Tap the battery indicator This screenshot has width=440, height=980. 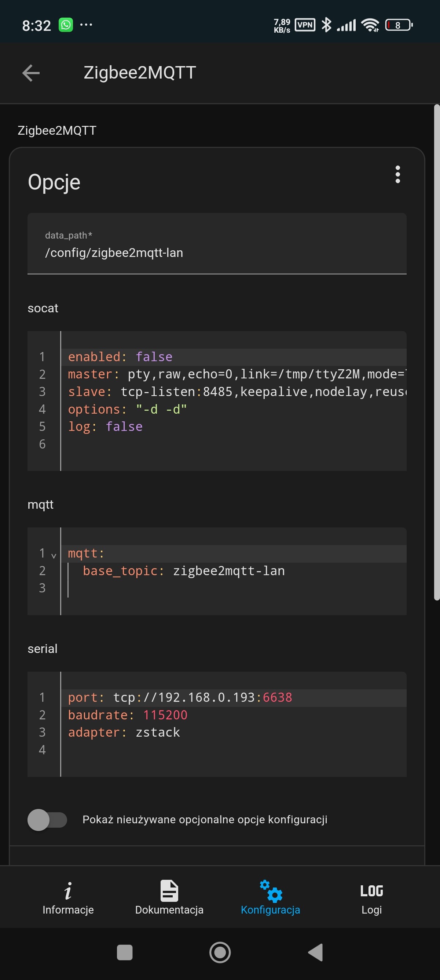399,25
